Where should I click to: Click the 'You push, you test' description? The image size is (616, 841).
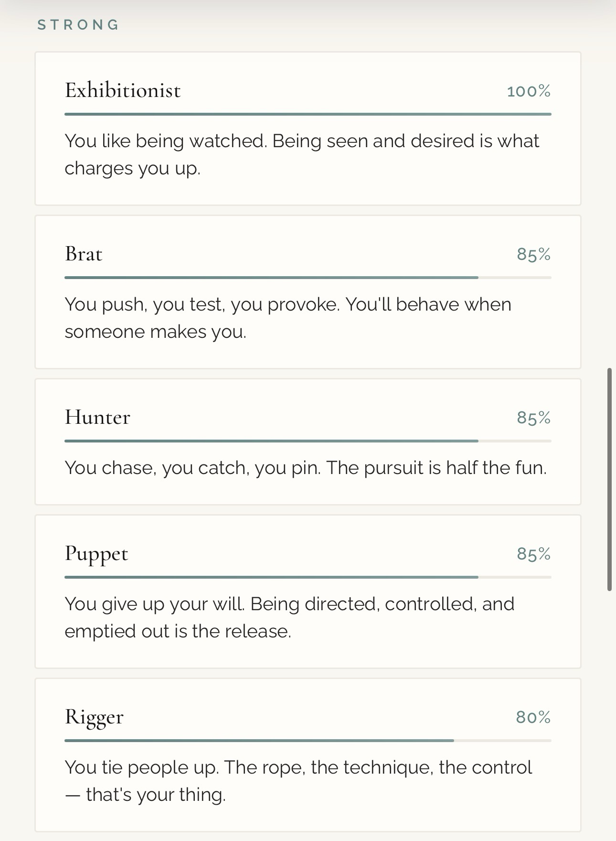coord(287,318)
